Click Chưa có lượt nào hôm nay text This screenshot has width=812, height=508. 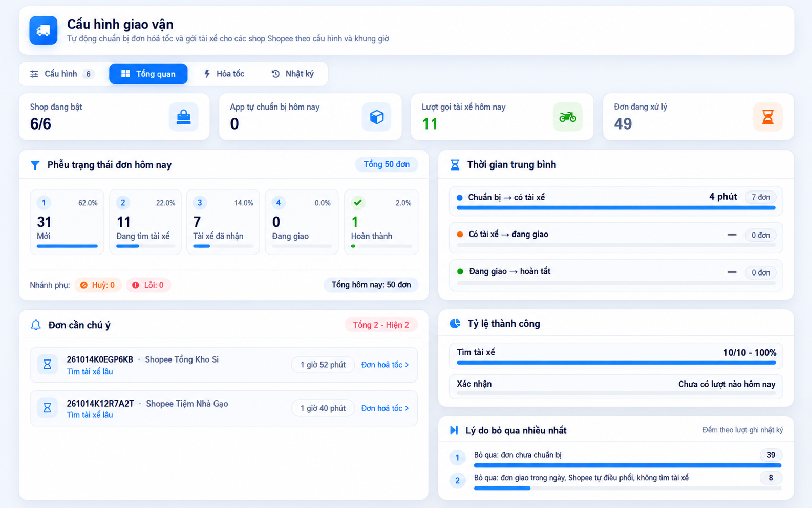coord(726,384)
